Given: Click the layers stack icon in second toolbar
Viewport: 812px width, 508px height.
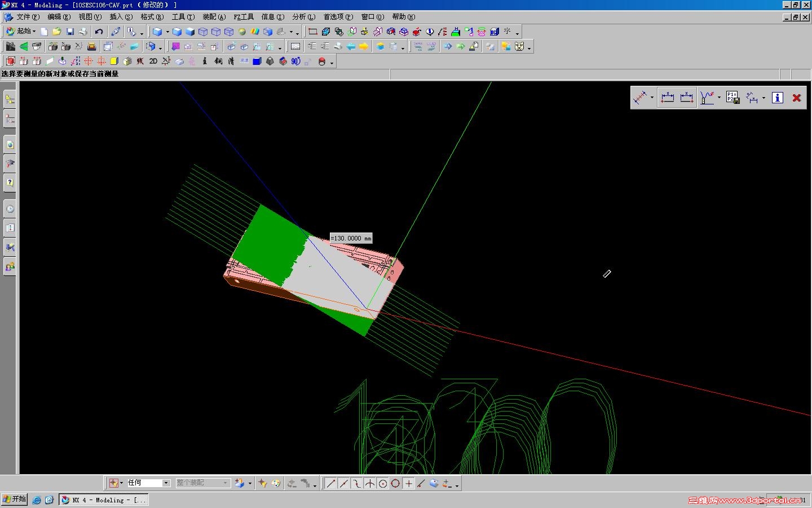Looking at the screenshot, I should [380, 46].
